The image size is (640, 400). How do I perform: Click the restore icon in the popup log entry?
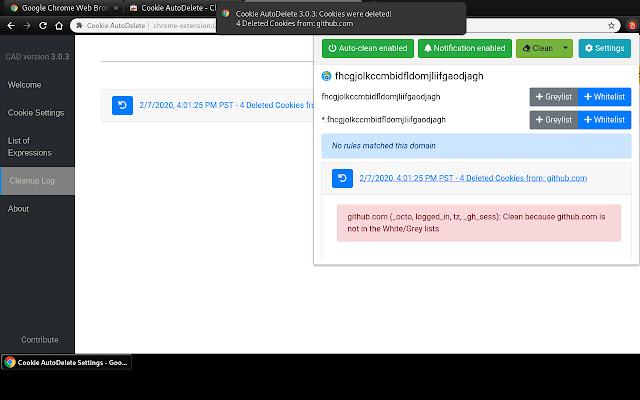(342, 178)
